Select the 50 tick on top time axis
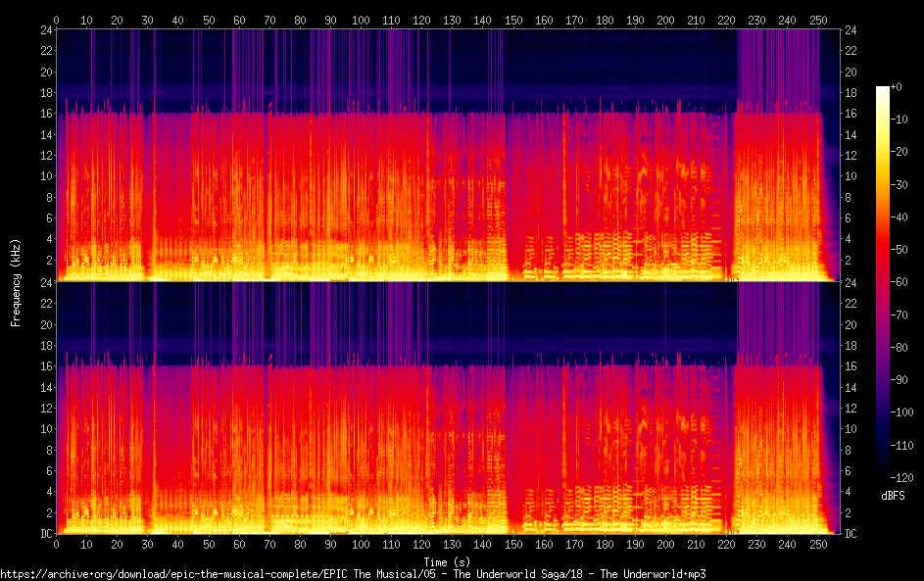Image resolution: width=924 pixels, height=581 pixels. (209, 20)
